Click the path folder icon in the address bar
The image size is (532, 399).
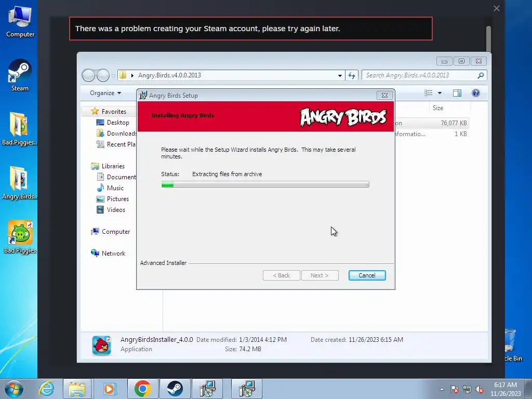123,75
